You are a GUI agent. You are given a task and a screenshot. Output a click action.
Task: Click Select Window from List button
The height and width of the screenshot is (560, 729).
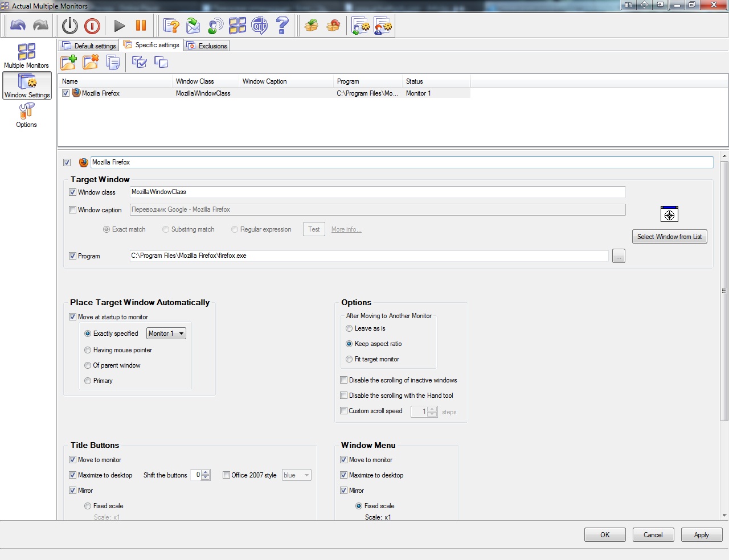pos(669,237)
